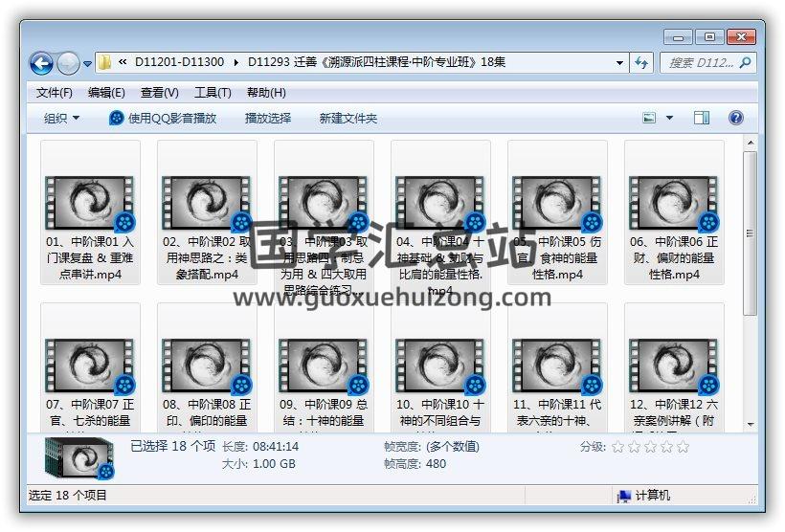This screenshot has width=785, height=532.
Task: Expand the view options dropdown arrow
Action: [669, 118]
